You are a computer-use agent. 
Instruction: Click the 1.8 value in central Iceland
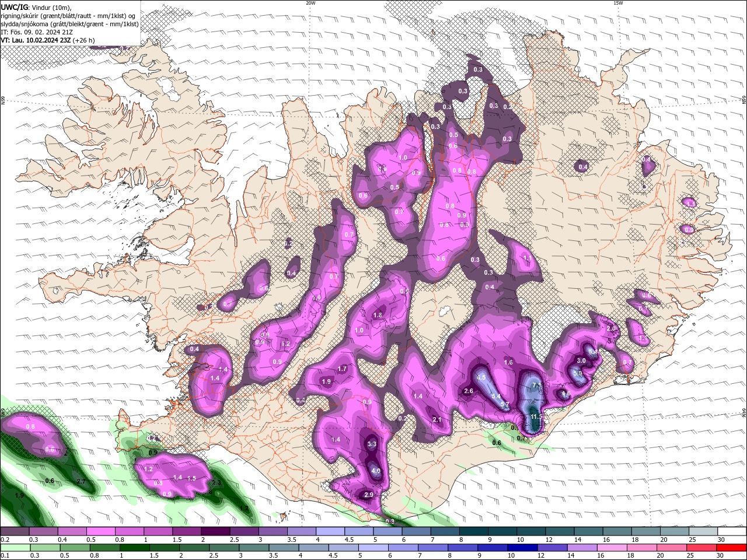(x=378, y=315)
